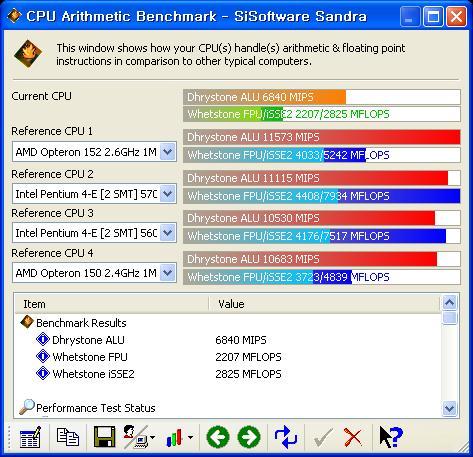
Task: Click the floppy disk save icon
Action: [x=104, y=437]
